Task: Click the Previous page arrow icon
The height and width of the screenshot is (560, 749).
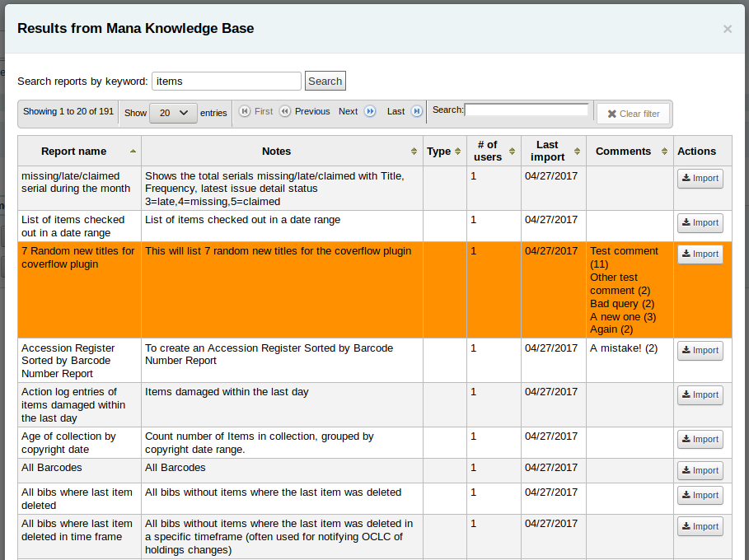Action: tap(285, 112)
